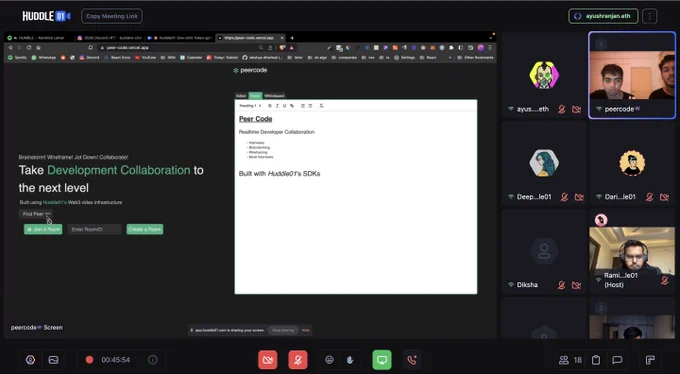Click camera-off icon on Dari...le01 tile
This screenshot has height=374, width=680.
[x=664, y=197]
